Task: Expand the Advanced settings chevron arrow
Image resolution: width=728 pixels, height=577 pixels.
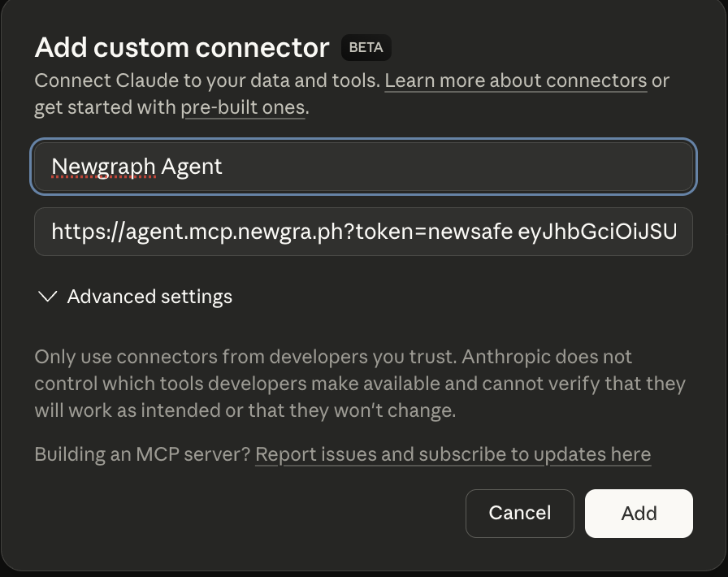Action: point(47,297)
